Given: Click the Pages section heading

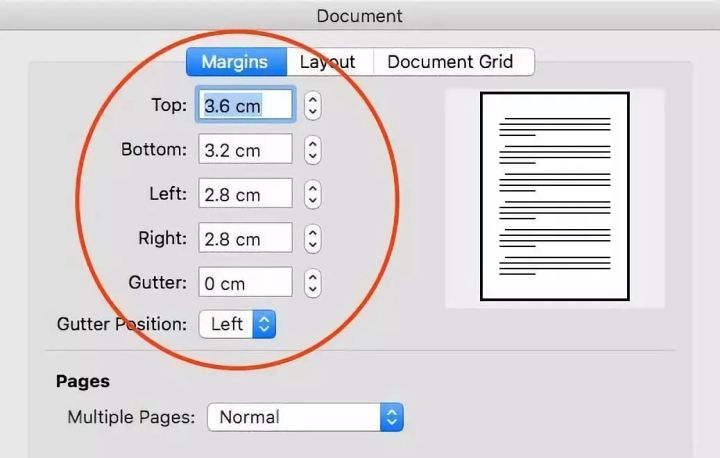Looking at the screenshot, I should tap(83, 381).
